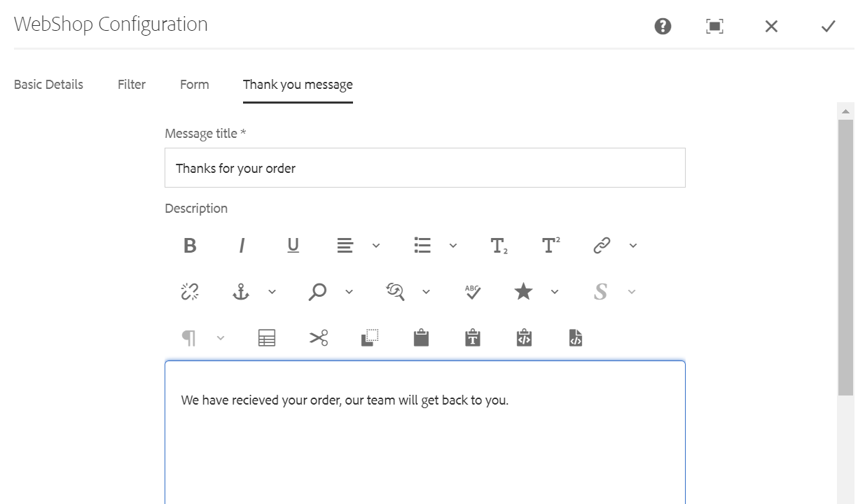Click the paragraph format icon
Viewport: 858px width, 504px height.
click(189, 338)
